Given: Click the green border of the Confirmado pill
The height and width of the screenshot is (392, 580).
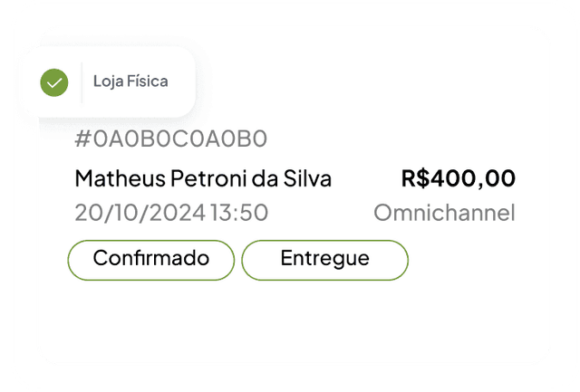Looking at the screenshot, I should click(x=151, y=241).
